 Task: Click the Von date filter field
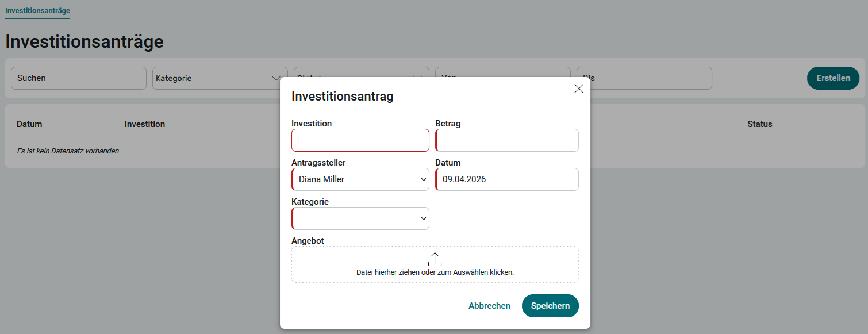[502, 73]
